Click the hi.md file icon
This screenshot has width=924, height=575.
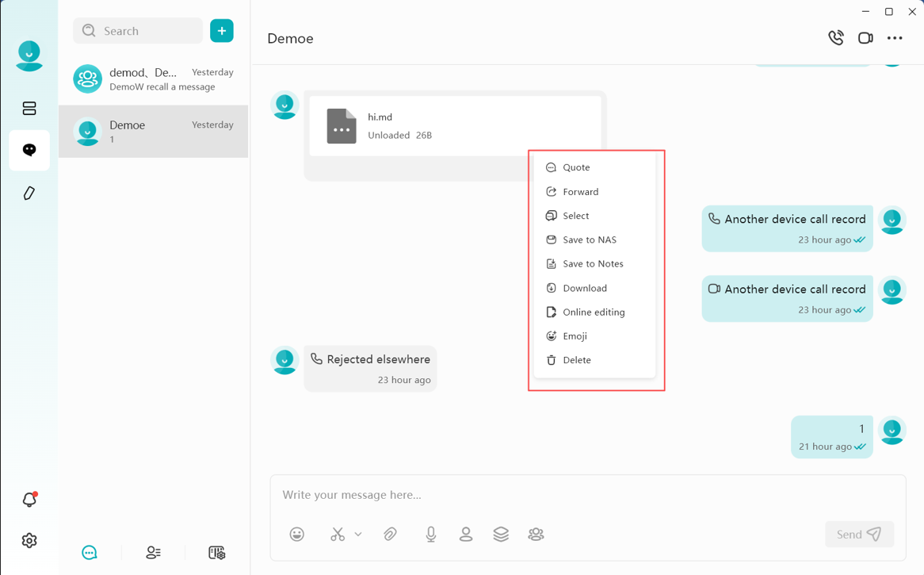point(342,126)
